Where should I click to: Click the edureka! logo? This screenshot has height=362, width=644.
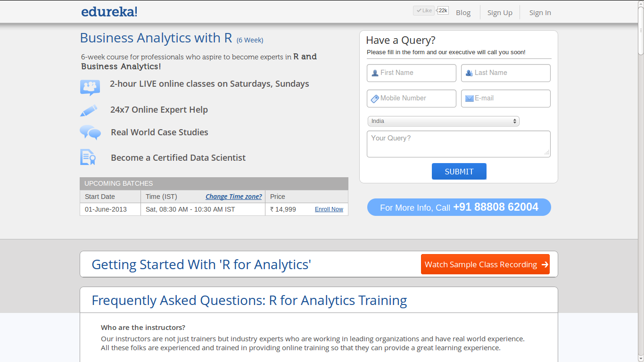(x=109, y=11)
